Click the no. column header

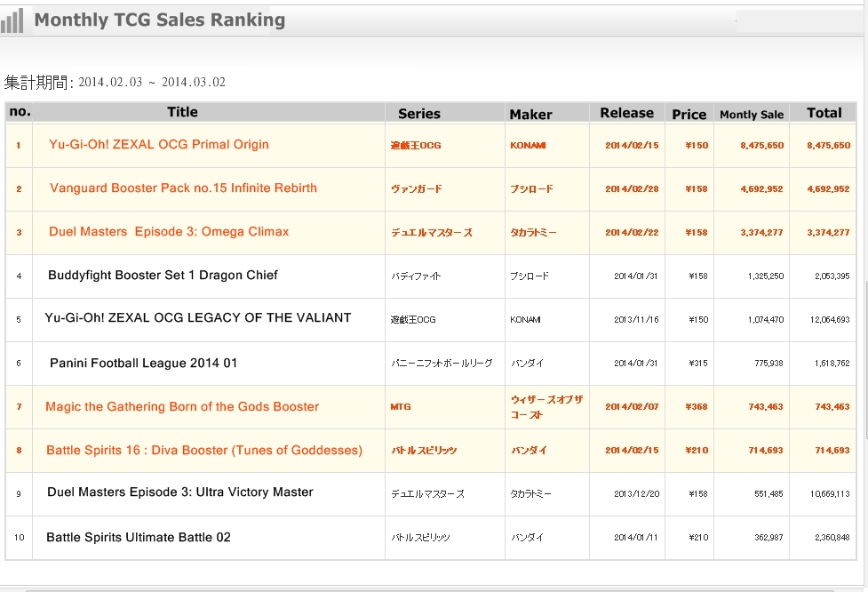[20, 112]
